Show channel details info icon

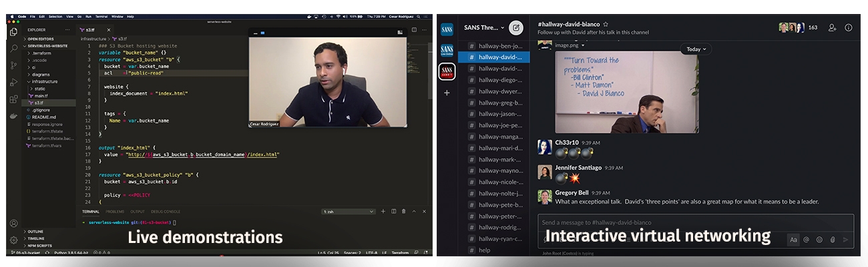click(849, 27)
